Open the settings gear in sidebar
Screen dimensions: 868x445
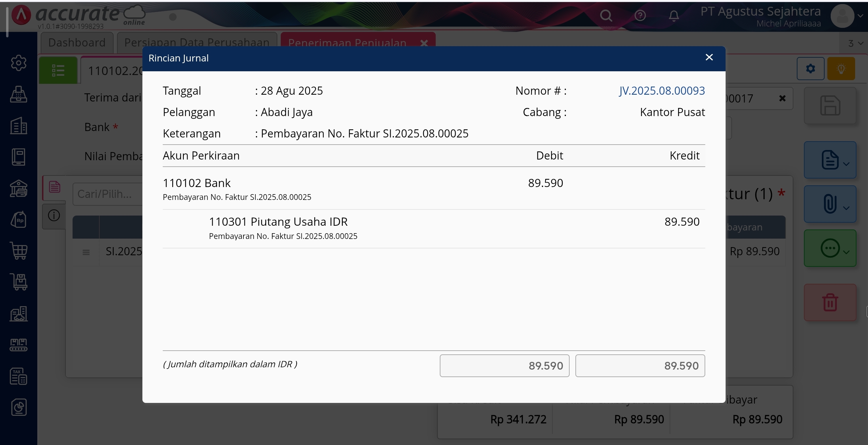point(19,63)
